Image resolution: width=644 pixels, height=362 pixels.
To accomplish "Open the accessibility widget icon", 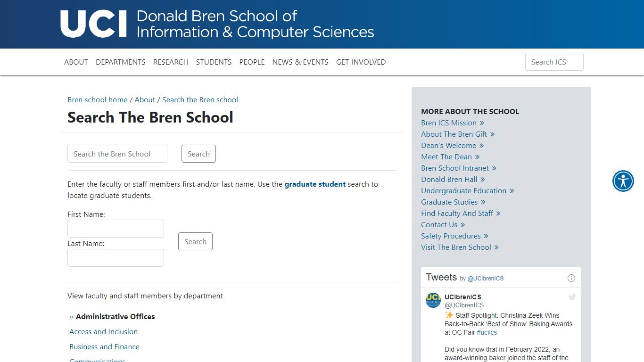I will (623, 181).
